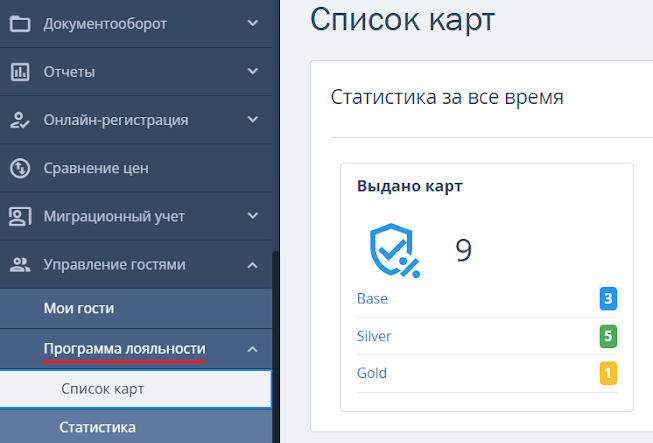This screenshot has height=443, width=653.
Task: Expand the Отчеты submenu arrow
Action: point(252,72)
